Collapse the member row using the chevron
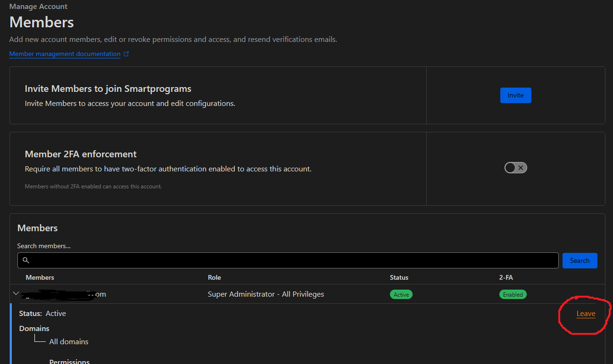The height and width of the screenshot is (364, 613). 16,294
